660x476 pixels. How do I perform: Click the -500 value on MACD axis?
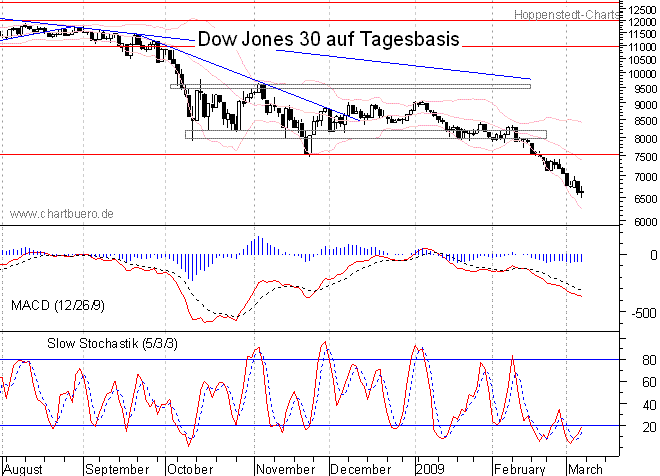click(x=644, y=312)
